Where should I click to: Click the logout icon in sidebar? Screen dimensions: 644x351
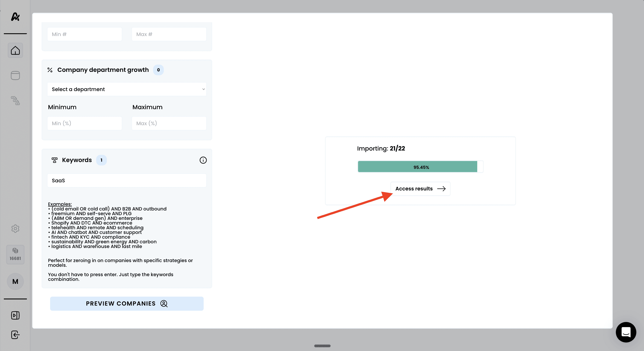[x=15, y=335]
